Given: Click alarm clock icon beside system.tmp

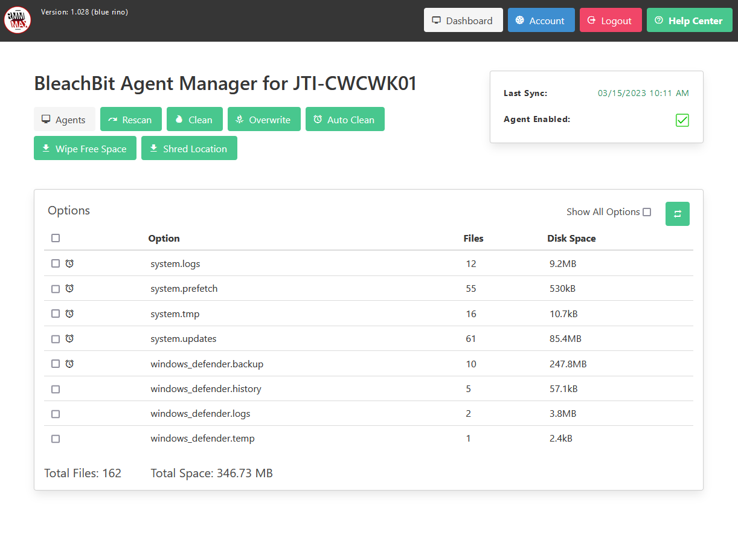Looking at the screenshot, I should (69, 314).
